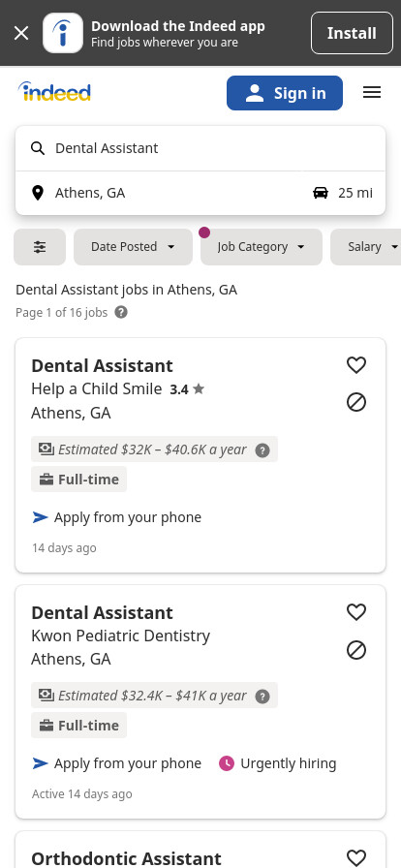This screenshot has height=868, width=401.
Task: Click the help icon next to Page 1 of 16 jobs
Action: pyautogui.click(x=121, y=312)
